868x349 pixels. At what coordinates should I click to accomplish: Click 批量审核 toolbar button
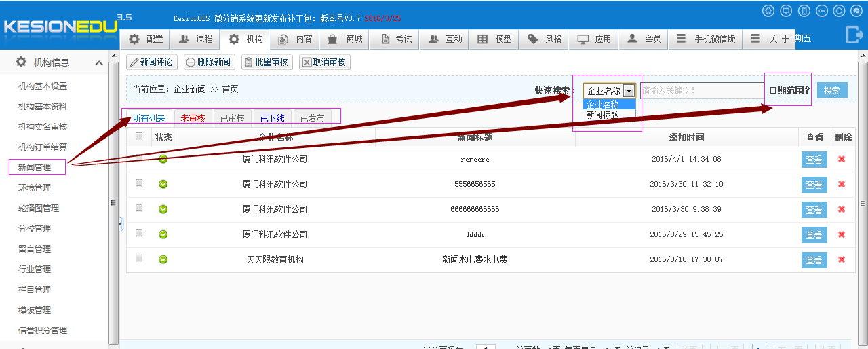[x=267, y=62]
